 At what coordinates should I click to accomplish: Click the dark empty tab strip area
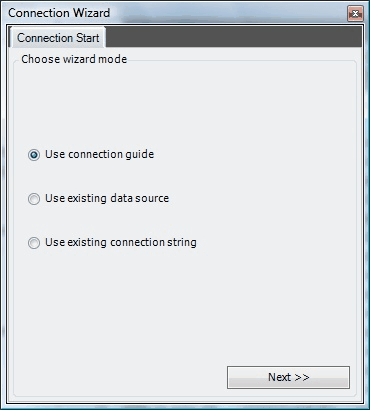[x=234, y=37]
